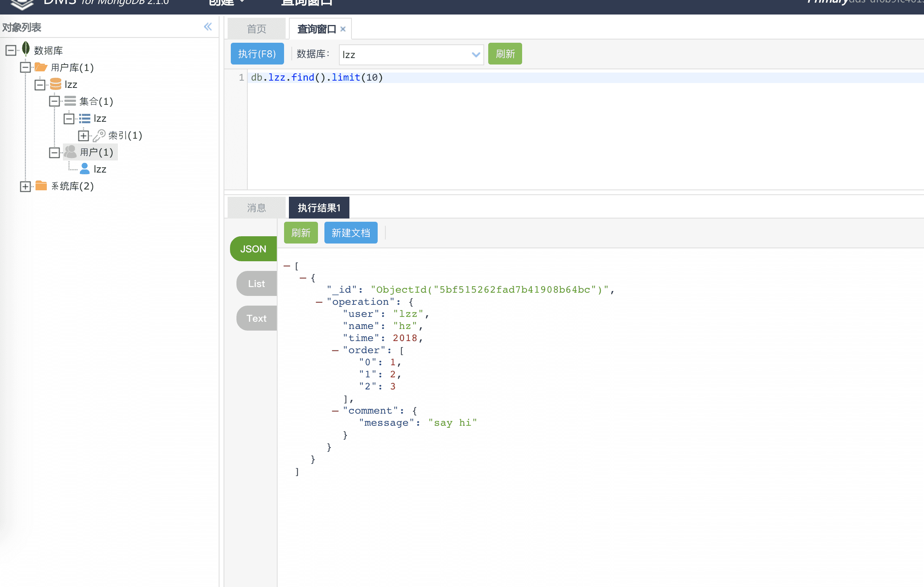Image resolution: width=924 pixels, height=587 pixels.
Task: Click the key icon beside 索引(1)
Action: coord(99,135)
